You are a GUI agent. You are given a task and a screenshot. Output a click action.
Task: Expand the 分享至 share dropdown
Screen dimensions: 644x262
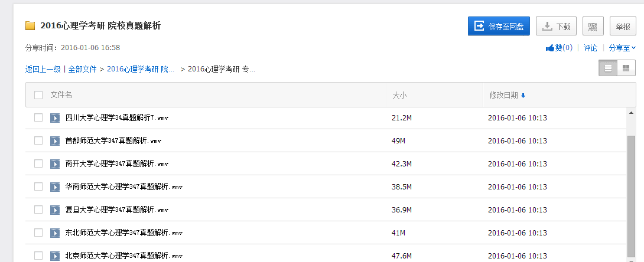622,48
